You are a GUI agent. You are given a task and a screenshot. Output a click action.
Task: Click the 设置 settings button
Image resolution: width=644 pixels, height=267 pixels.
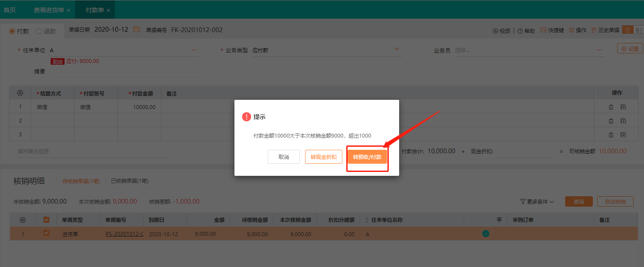pyautogui.click(x=630, y=49)
